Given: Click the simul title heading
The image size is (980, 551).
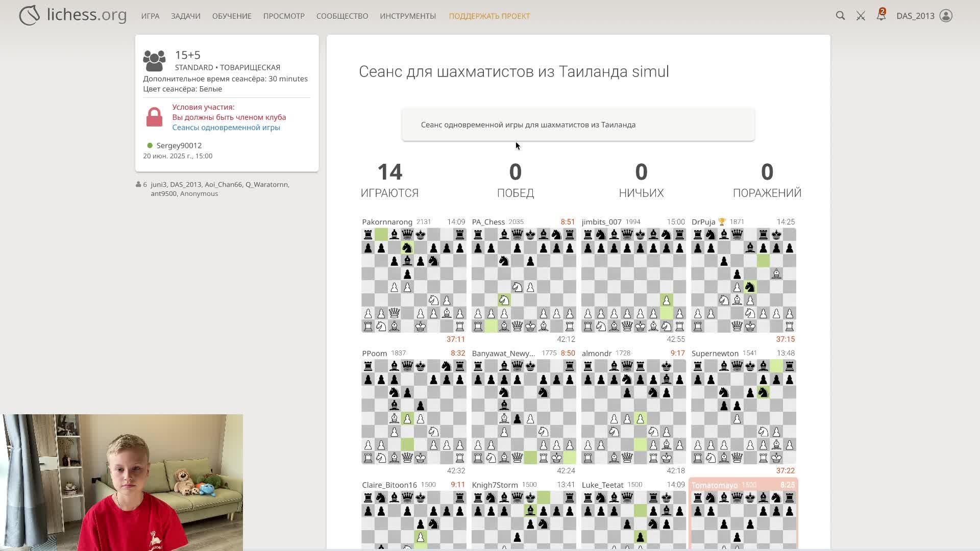Looking at the screenshot, I should (x=513, y=71).
